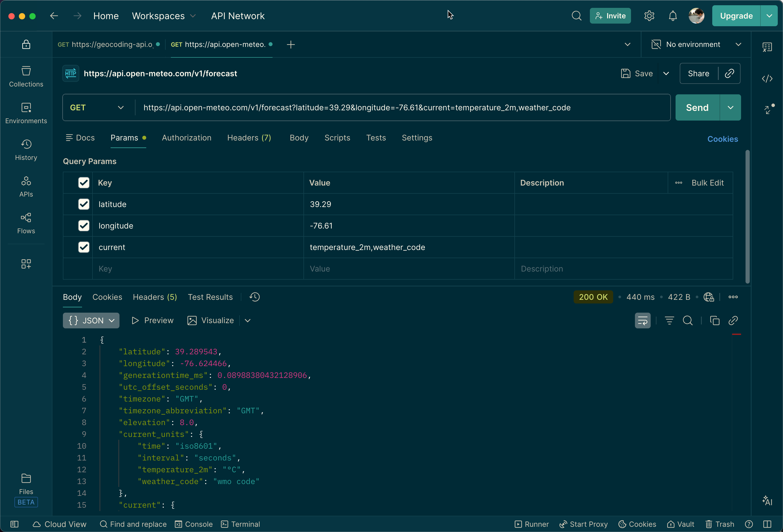Filter the response body
Screen dimensions: 783x532
670,321
